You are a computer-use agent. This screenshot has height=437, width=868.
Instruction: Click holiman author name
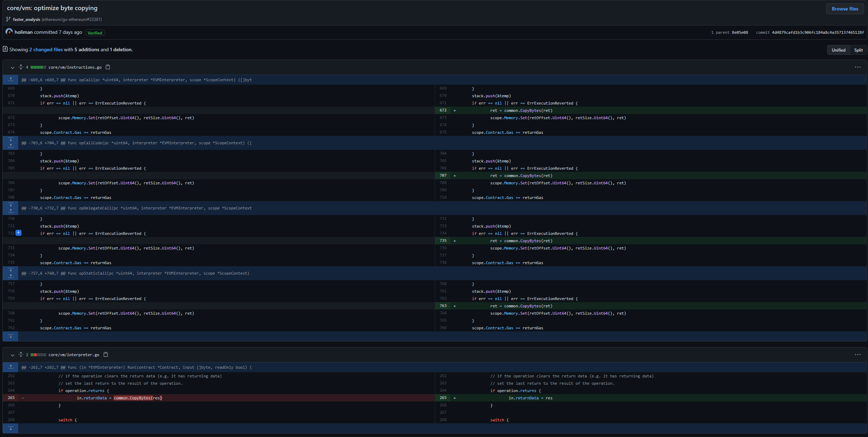click(x=23, y=32)
